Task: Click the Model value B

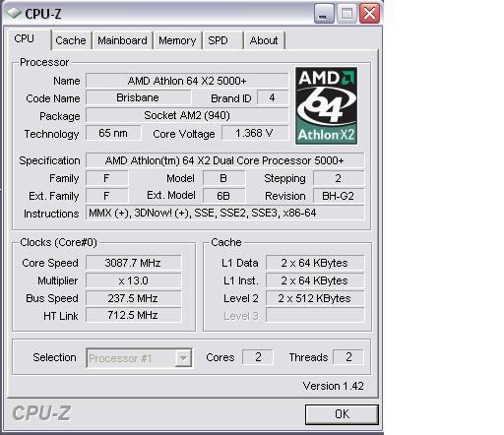Action: point(223,178)
